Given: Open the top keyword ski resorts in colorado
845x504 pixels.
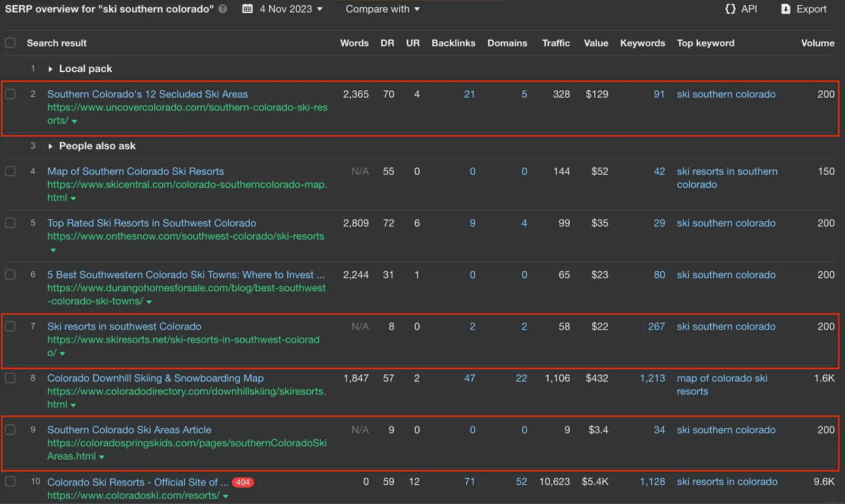Looking at the screenshot, I should pyautogui.click(x=727, y=482).
